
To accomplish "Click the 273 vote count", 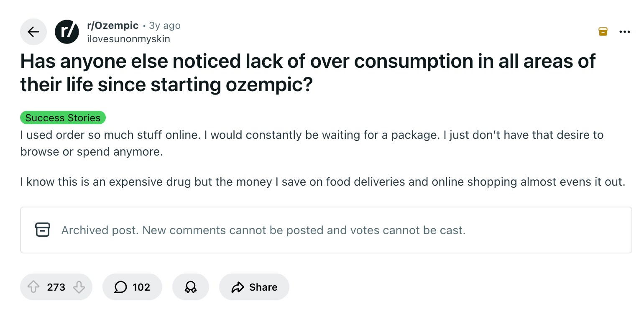I will (56, 287).
